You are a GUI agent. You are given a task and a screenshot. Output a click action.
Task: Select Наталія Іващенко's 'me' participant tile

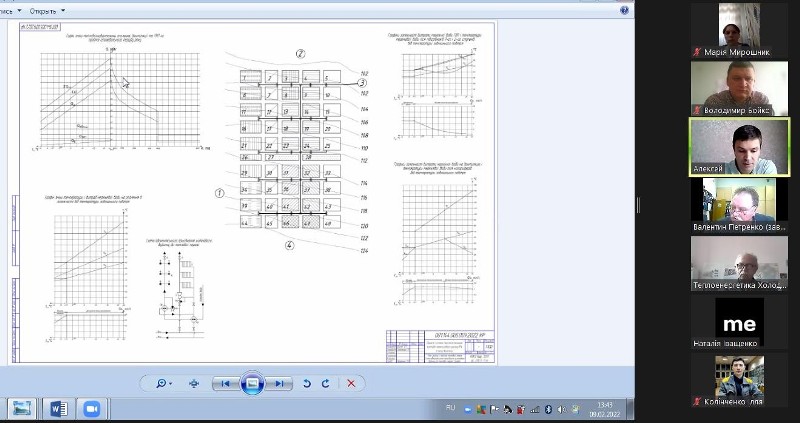tap(739, 321)
